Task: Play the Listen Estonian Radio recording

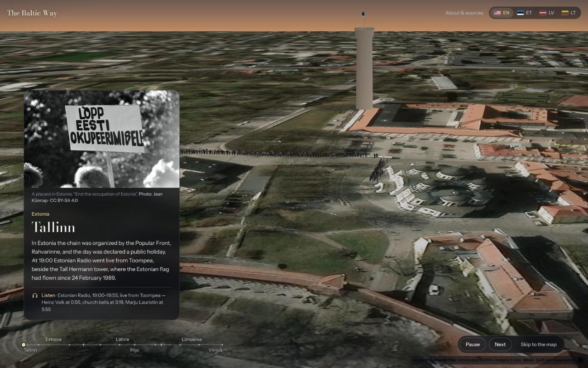Action: coord(102,302)
